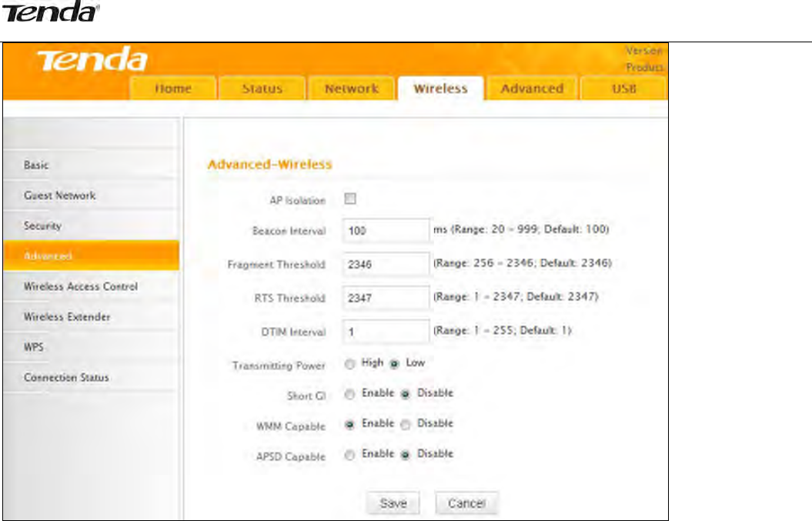
Task: Open WPS in the sidebar
Action: click(91, 347)
